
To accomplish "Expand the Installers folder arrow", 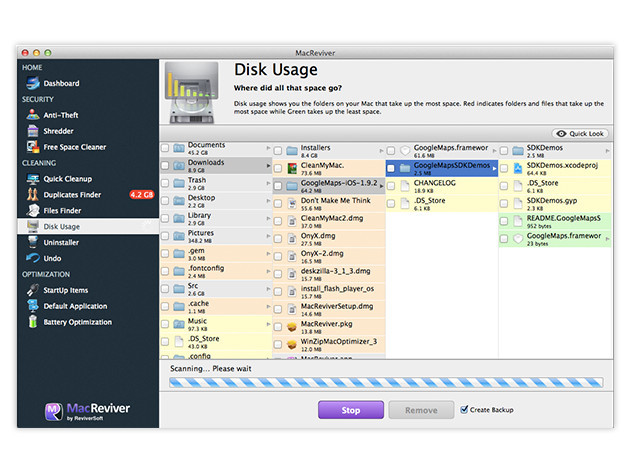I will [x=381, y=151].
